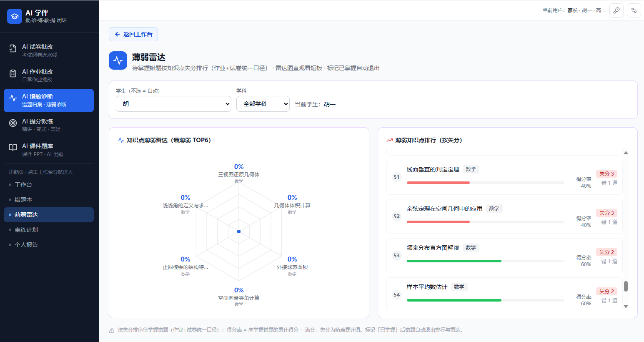Click the 线面垂直的判定定理 red score bar
This screenshot has height=342, width=644.
pos(438,183)
